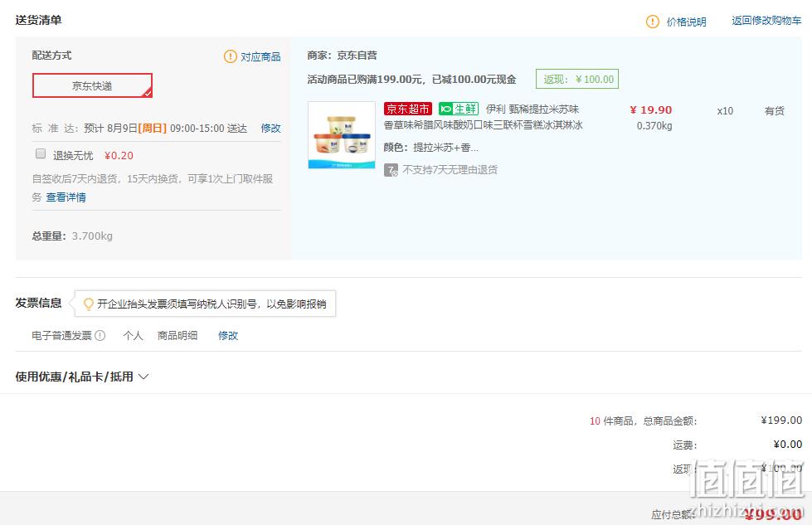The image size is (812, 525).
Task: Click the 退换无忧 fee ¥0.20
Action: click(x=119, y=155)
